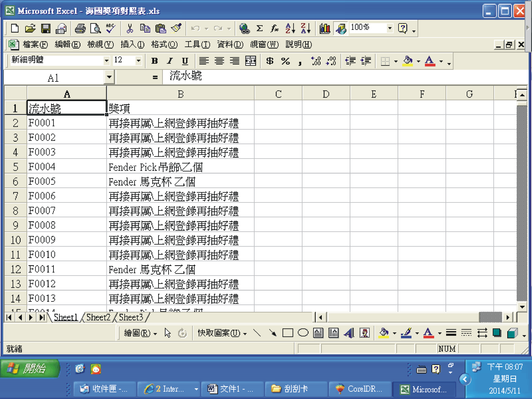Toggle italic formatting
This screenshot has height=399, width=532.
(170, 61)
